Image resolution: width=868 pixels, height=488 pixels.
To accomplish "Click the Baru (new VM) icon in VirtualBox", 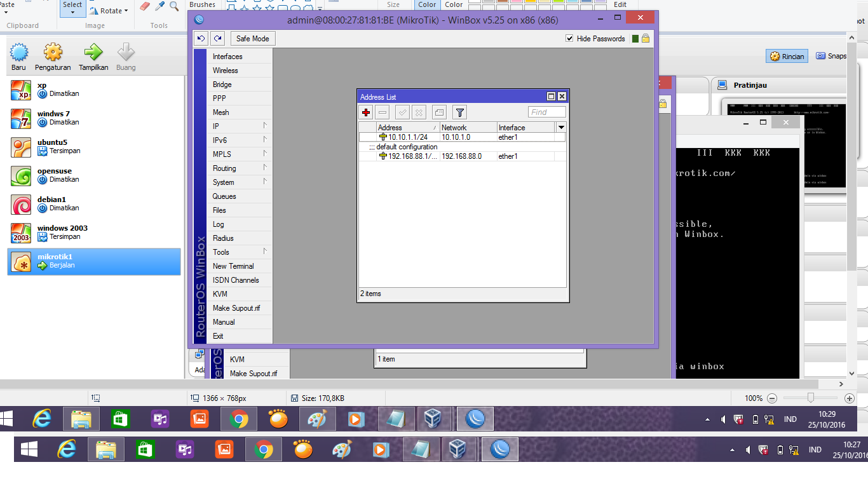I will pyautogui.click(x=19, y=52).
